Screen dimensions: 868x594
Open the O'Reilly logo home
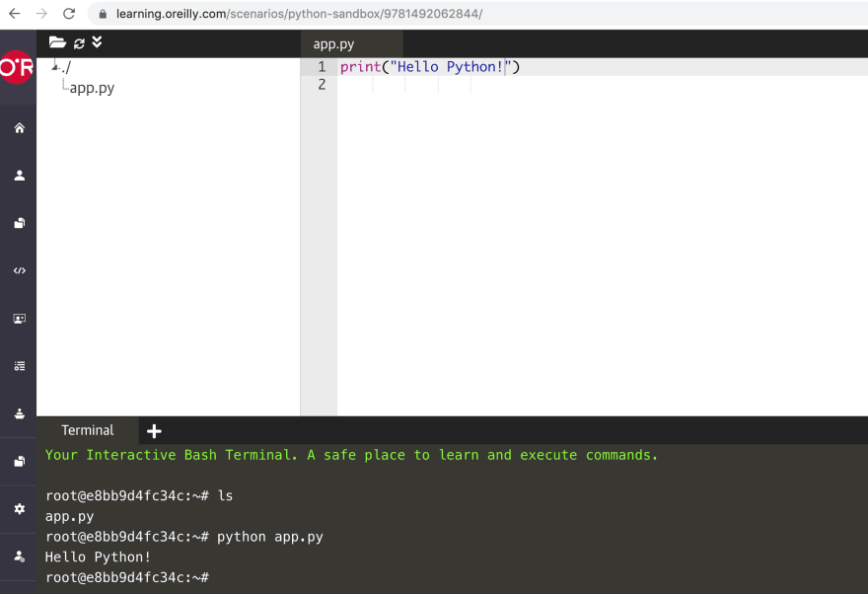point(17,67)
